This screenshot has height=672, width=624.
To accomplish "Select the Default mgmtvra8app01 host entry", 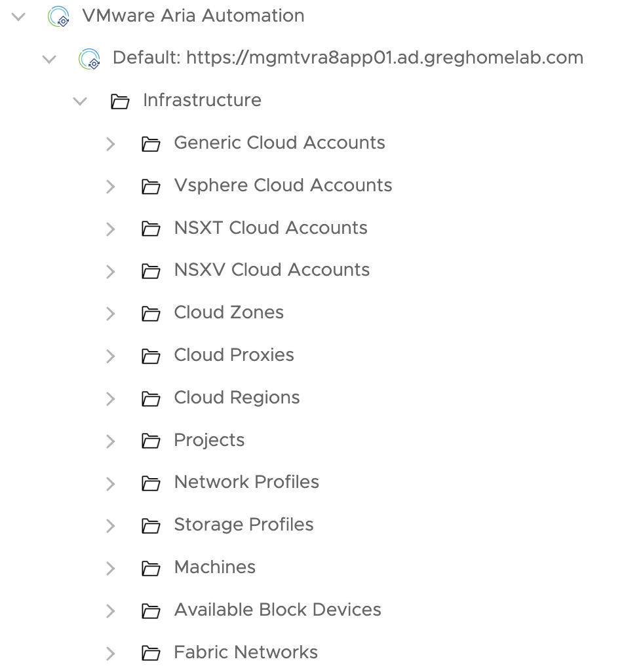I will [348, 58].
